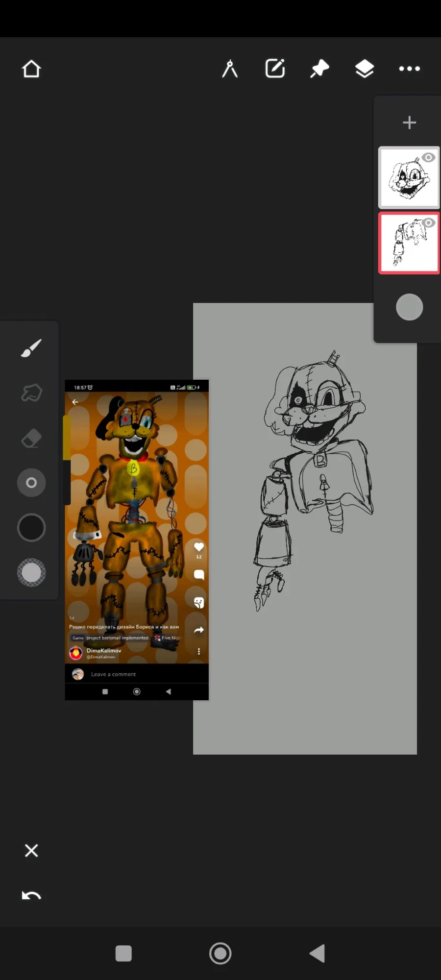Adjust the brush opacity checkered circle
This screenshot has width=441, height=980.
[x=31, y=572]
